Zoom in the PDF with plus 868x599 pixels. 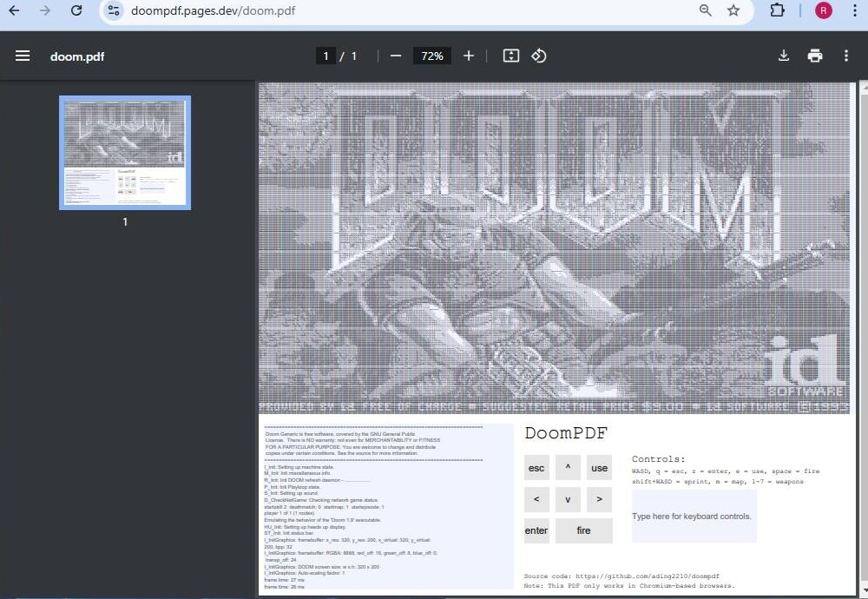469,56
